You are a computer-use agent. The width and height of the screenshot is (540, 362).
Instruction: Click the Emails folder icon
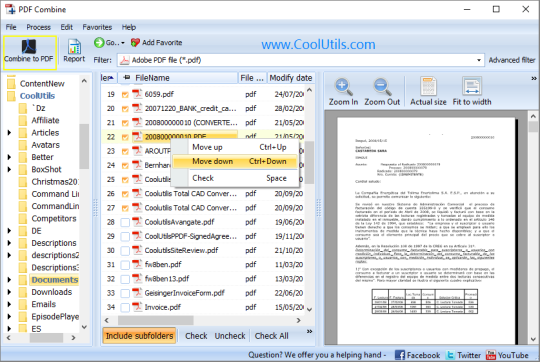coord(23,304)
